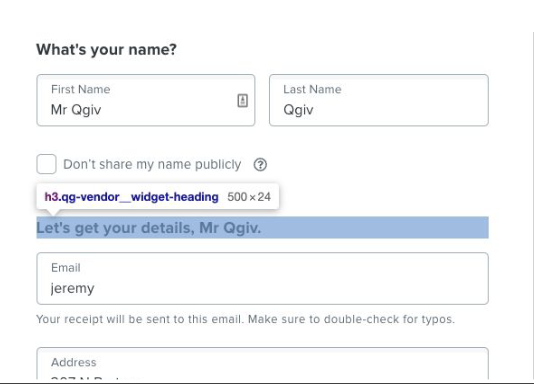Screen dimensions: 534x384
Task: Click the 500 × 24 dimensions in tooltip
Action: coord(249,197)
